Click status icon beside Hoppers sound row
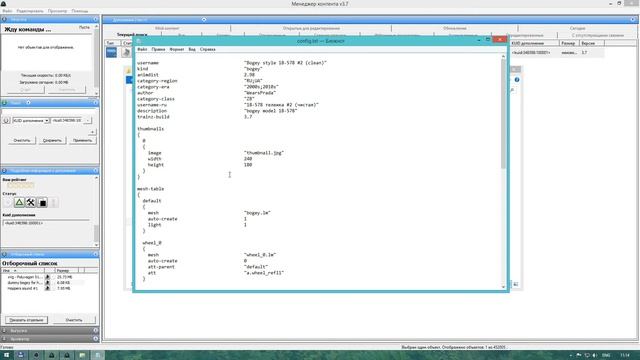Screen dimensions: 640x360 tap(47, 288)
